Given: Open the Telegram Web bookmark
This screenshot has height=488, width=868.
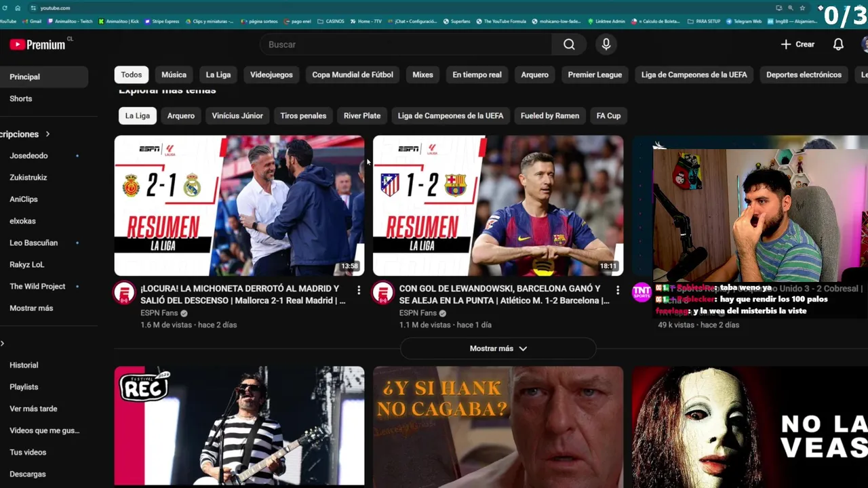Looking at the screenshot, I should (x=744, y=21).
